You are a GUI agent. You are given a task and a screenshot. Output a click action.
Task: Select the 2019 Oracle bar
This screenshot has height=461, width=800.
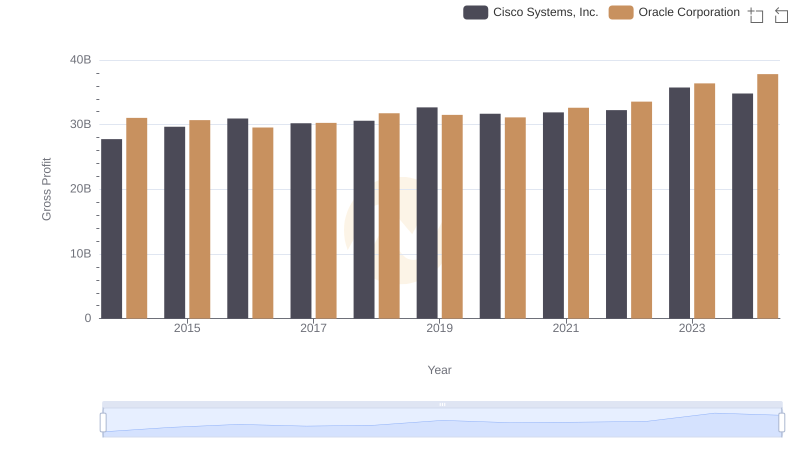452,217
